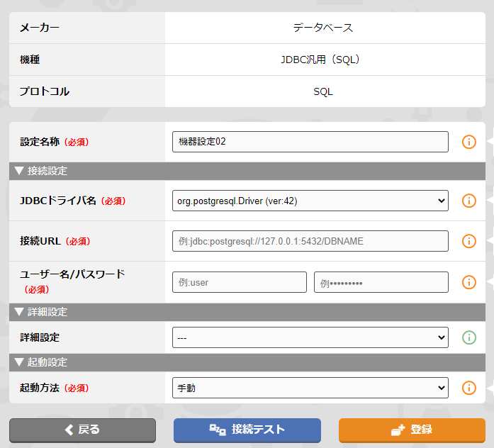Open the 起動方法 dropdown set to 手動

(x=310, y=388)
